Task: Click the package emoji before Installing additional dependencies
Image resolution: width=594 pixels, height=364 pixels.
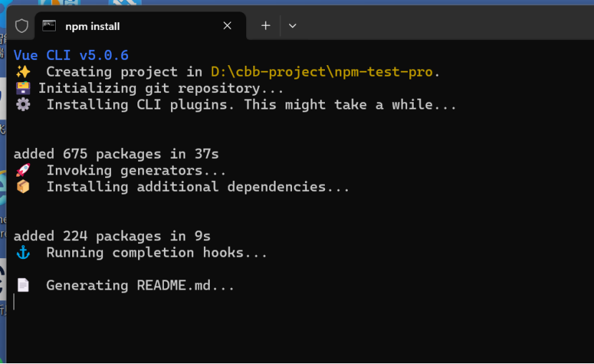Action: point(23,187)
